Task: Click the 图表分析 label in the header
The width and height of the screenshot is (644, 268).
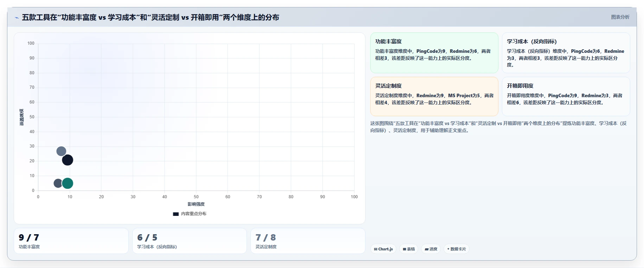Action: coord(620,17)
